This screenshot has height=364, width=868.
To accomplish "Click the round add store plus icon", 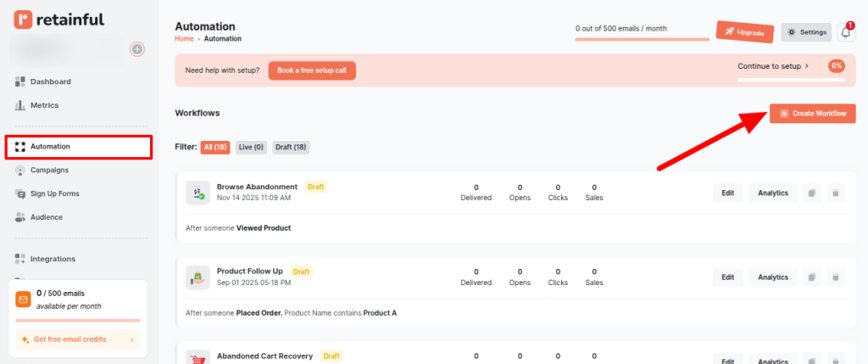I will (x=137, y=49).
